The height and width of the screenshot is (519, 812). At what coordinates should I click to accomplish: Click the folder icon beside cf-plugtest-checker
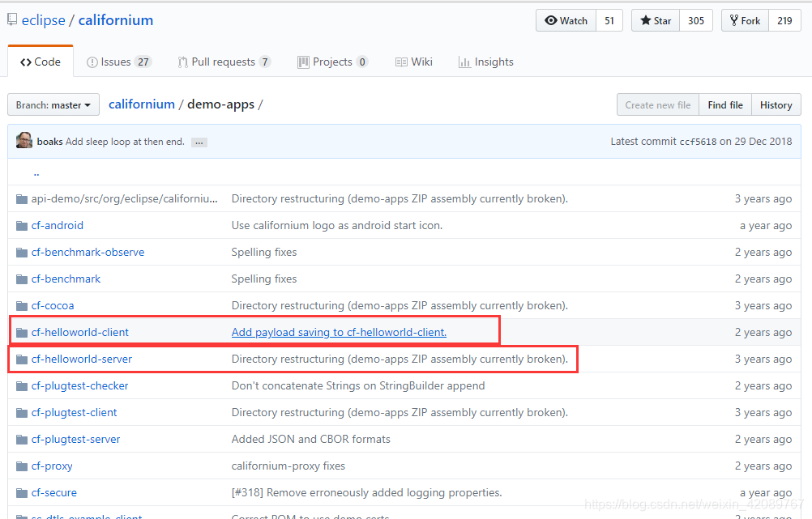[x=22, y=386]
